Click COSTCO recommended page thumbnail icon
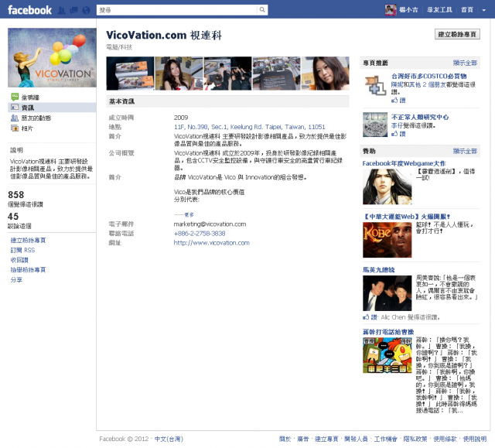The height and width of the screenshot is (448, 495). [x=375, y=85]
